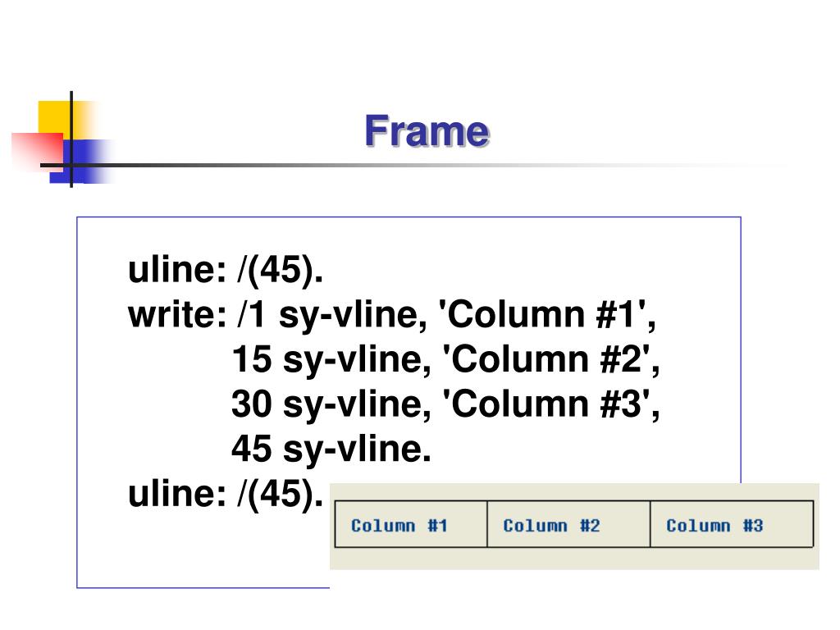Viewport: 840px width, 630px height.
Task: Select the Column #3 cell in output
Action: pyautogui.click(x=732, y=524)
